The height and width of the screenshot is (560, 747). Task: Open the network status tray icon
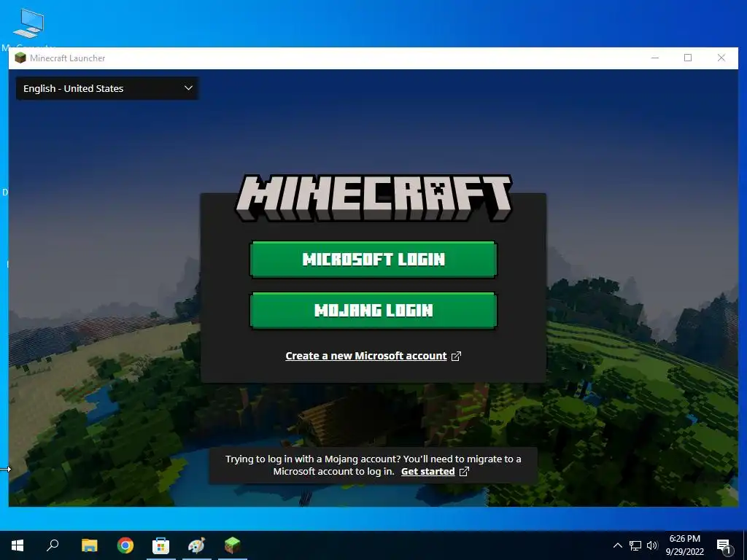pyautogui.click(x=635, y=545)
